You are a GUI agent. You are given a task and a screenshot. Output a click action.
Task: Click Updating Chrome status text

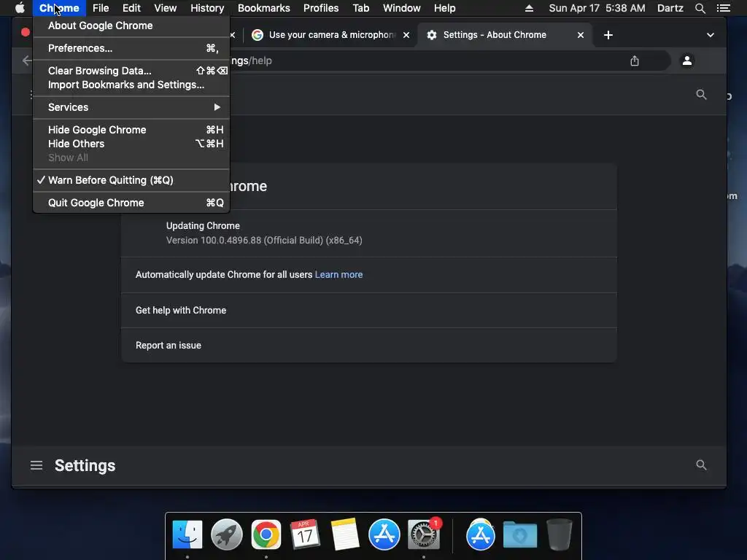tap(203, 226)
